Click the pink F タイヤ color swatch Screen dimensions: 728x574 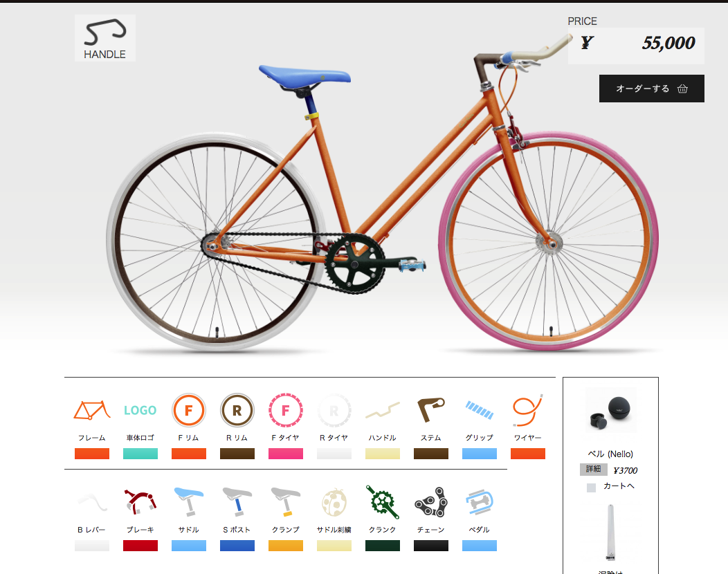coord(286,454)
